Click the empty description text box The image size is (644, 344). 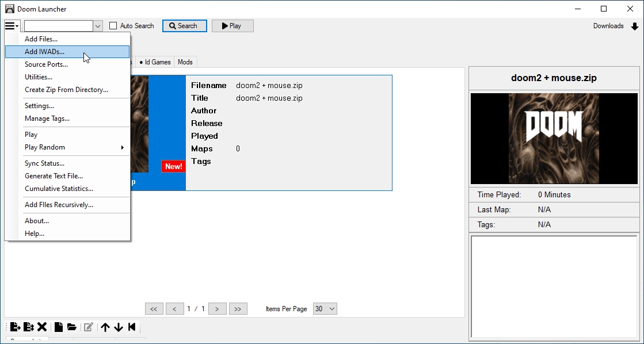(554, 286)
